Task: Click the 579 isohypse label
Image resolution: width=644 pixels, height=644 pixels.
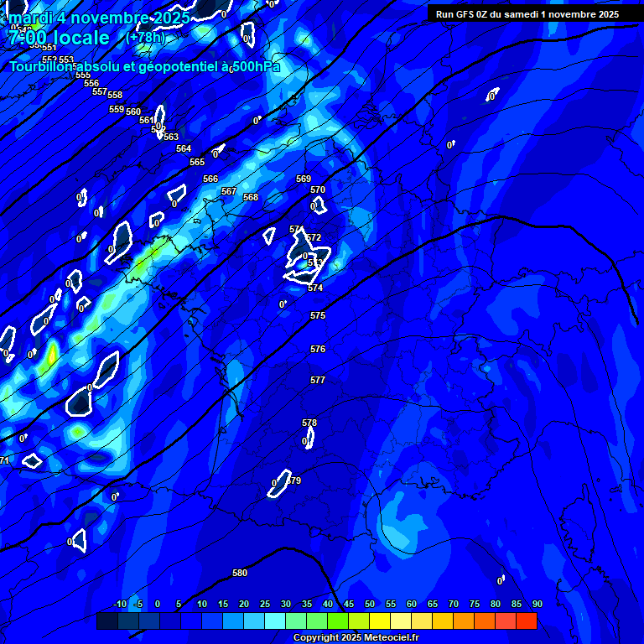Action: coord(293,481)
